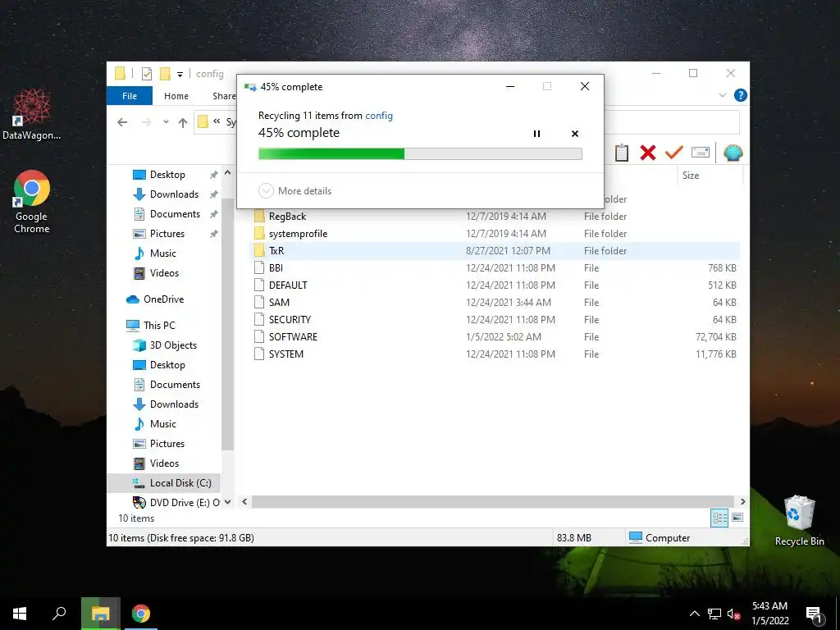Viewport: 840px width, 630px height.
Task: Select the RegBack folder
Action: point(287,217)
